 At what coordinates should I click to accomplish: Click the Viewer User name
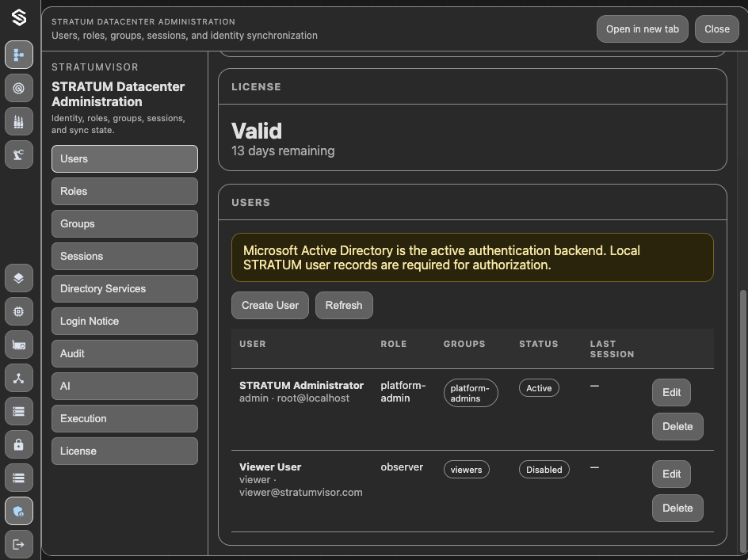[x=270, y=467]
